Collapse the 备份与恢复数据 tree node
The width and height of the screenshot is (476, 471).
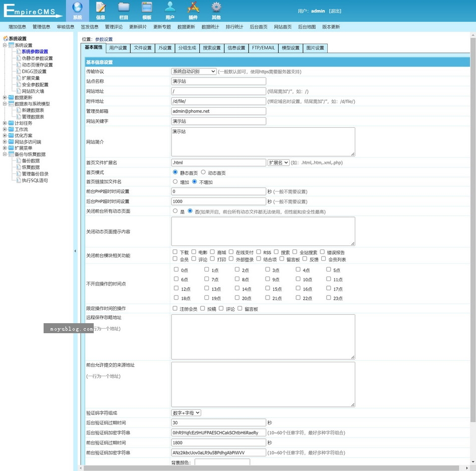[5, 154]
